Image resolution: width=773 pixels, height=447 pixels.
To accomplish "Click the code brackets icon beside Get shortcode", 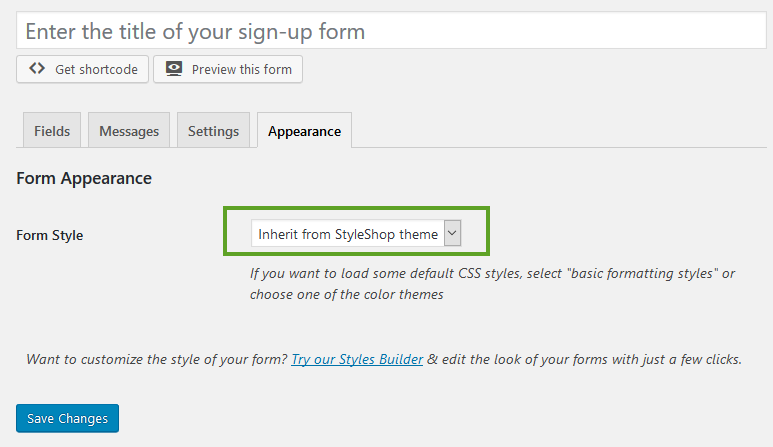I will [x=37, y=69].
